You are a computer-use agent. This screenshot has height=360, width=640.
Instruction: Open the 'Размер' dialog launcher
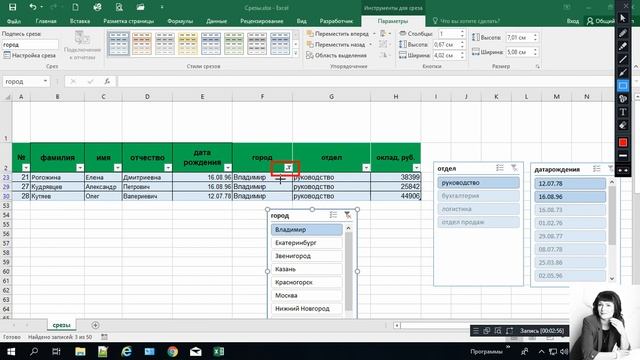click(x=538, y=66)
